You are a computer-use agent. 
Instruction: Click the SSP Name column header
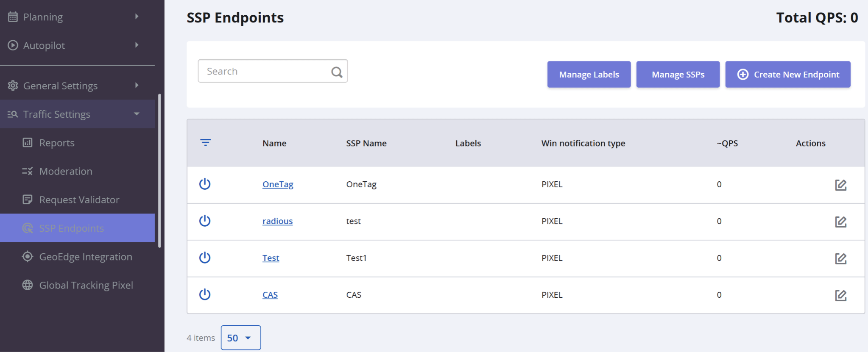(366, 143)
